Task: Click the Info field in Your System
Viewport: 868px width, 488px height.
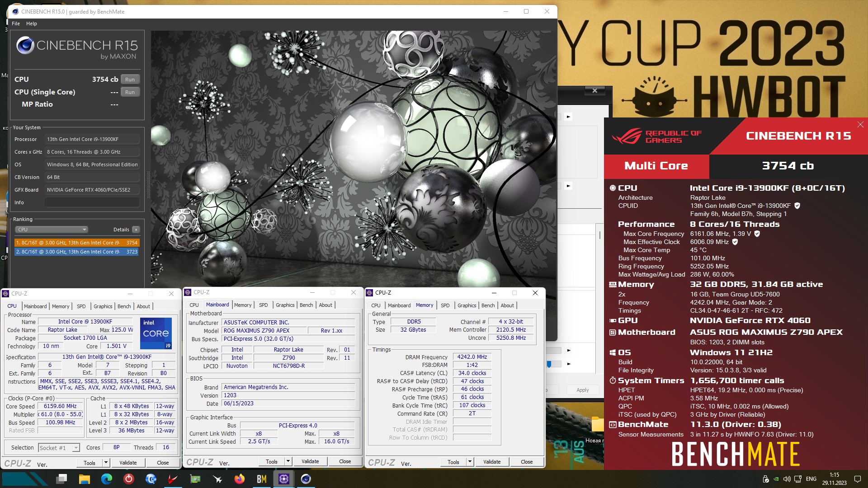Action: (92, 202)
